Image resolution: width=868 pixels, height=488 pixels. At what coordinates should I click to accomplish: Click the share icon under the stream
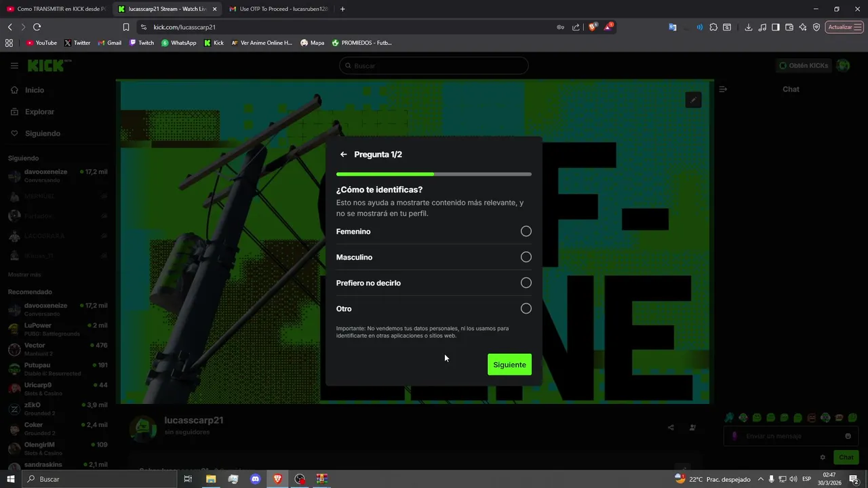(x=671, y=428)
